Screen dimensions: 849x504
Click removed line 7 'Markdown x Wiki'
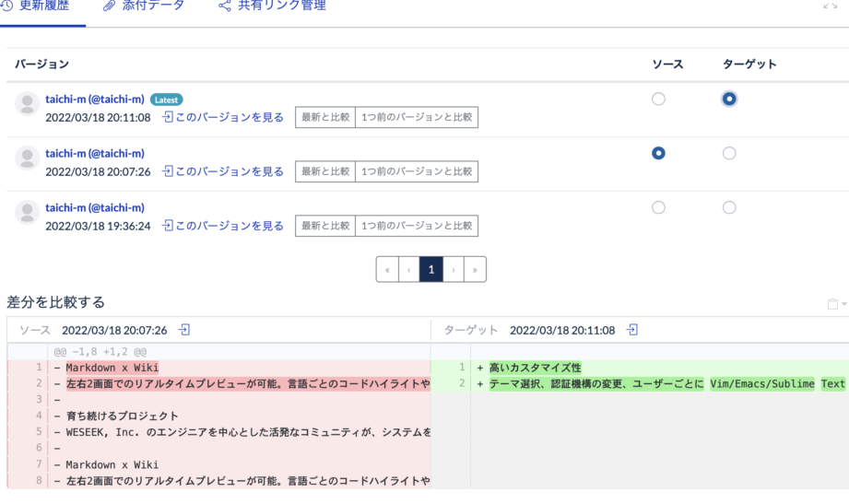click(x=112, y=464)
